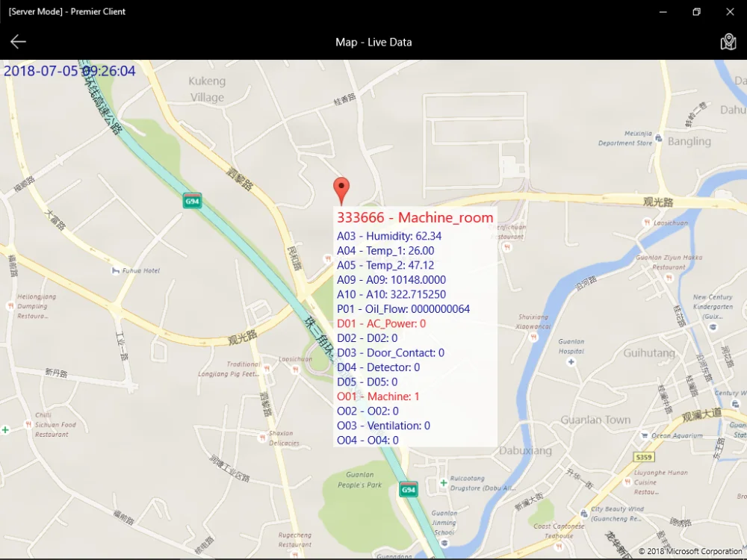Select the New Century Kindergarten marker
Image resolution: width=747 pixels, height=560 pixels.
point(713,326)
